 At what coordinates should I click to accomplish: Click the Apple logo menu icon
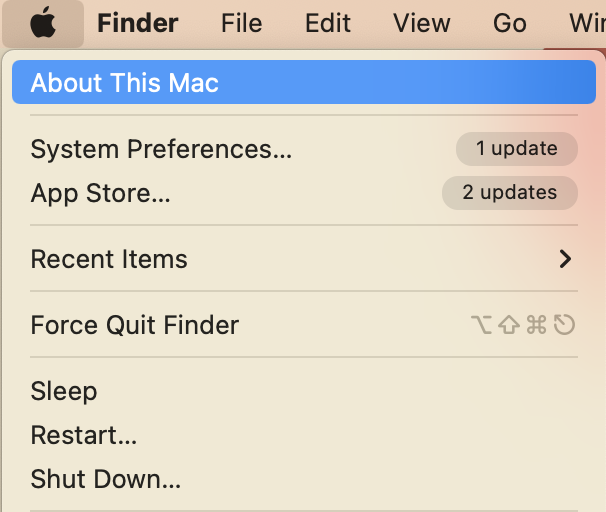42,23
